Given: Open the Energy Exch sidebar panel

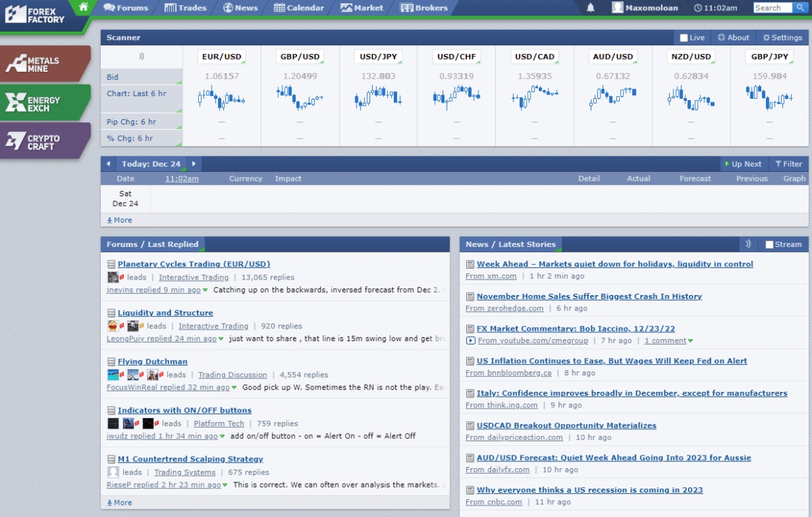Looking at the screenshot, I should click(x=45, y=102).
